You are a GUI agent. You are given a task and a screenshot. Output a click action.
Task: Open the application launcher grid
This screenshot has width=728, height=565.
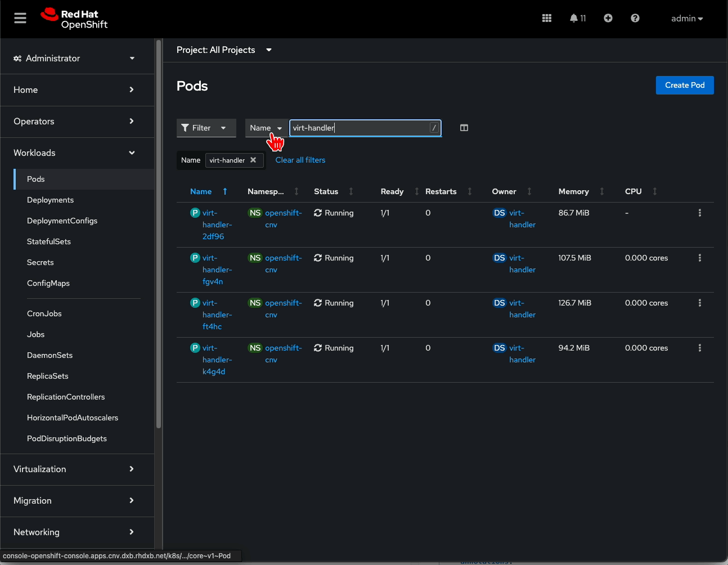pyautogui.click(x=546, y=18)
